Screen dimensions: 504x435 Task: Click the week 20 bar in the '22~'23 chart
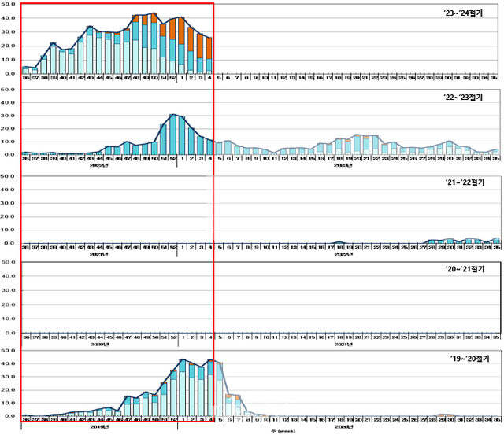(358, 145)
